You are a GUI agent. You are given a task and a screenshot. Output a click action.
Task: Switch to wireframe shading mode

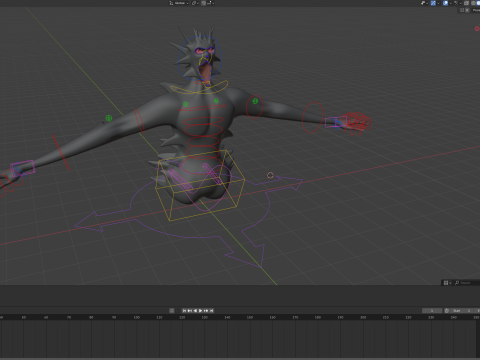(x=474, y=3)
